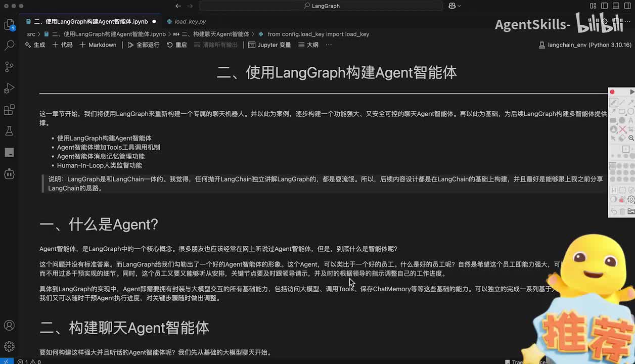Go back with the left arrow

coord(178,6)
